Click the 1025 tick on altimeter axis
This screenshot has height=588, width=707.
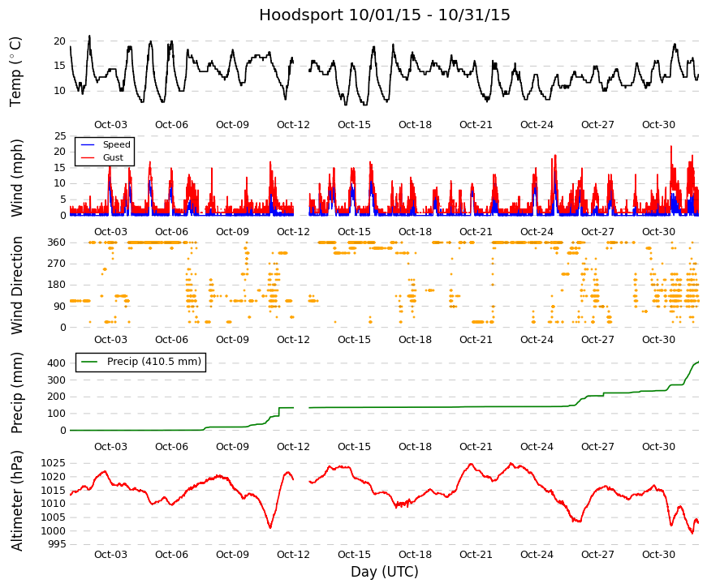coord(54,463)
